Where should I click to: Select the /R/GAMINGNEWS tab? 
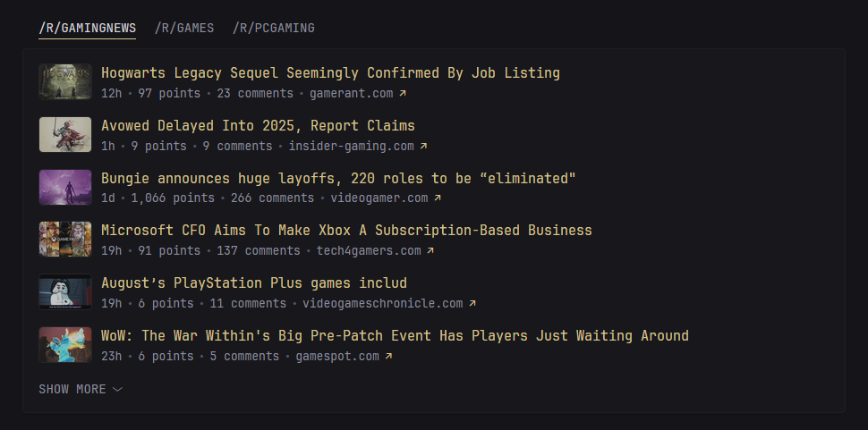pyautogui.click(x=87, y=28)
